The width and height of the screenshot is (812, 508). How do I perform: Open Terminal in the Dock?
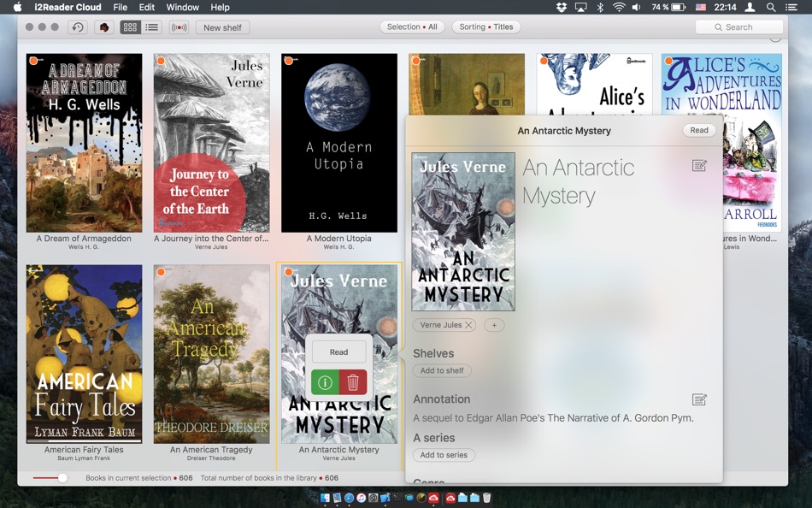click(x=397, y=498)
